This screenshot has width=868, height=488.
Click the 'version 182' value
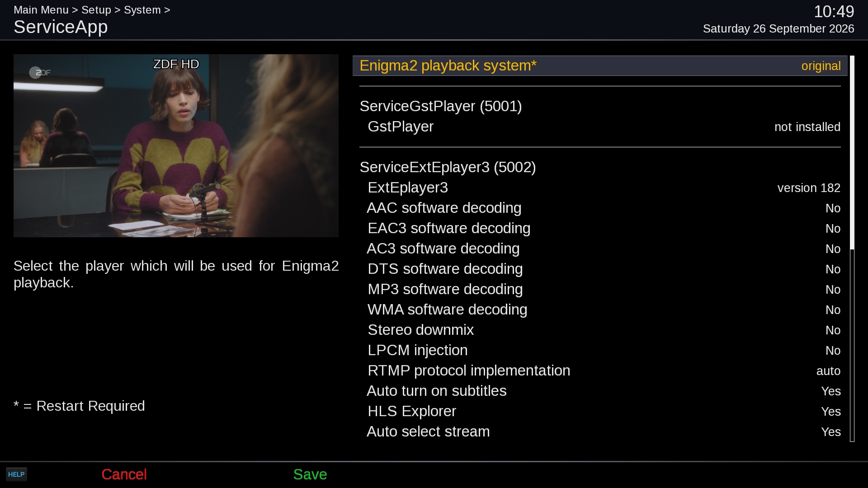point(809,188)
